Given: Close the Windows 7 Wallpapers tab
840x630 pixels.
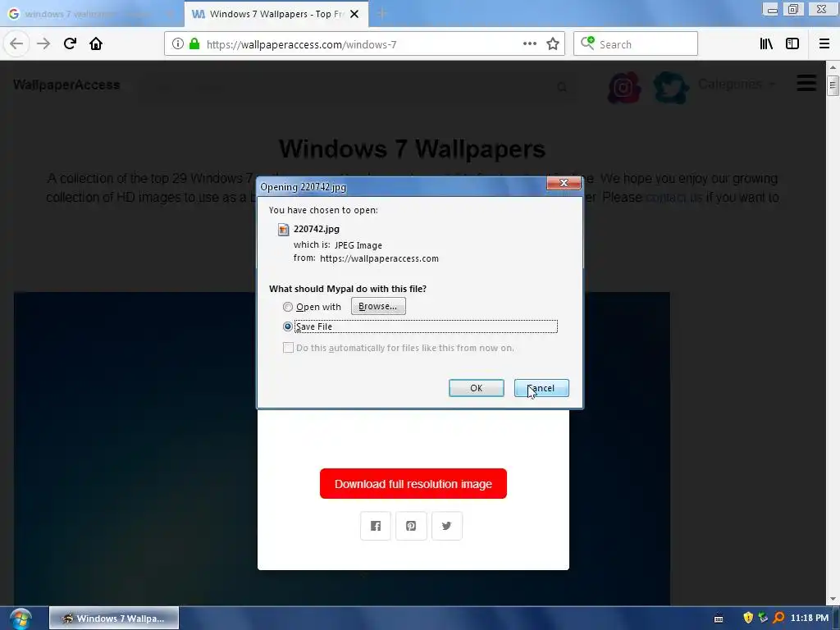Looking at the screenshot, I should point(354,14).
